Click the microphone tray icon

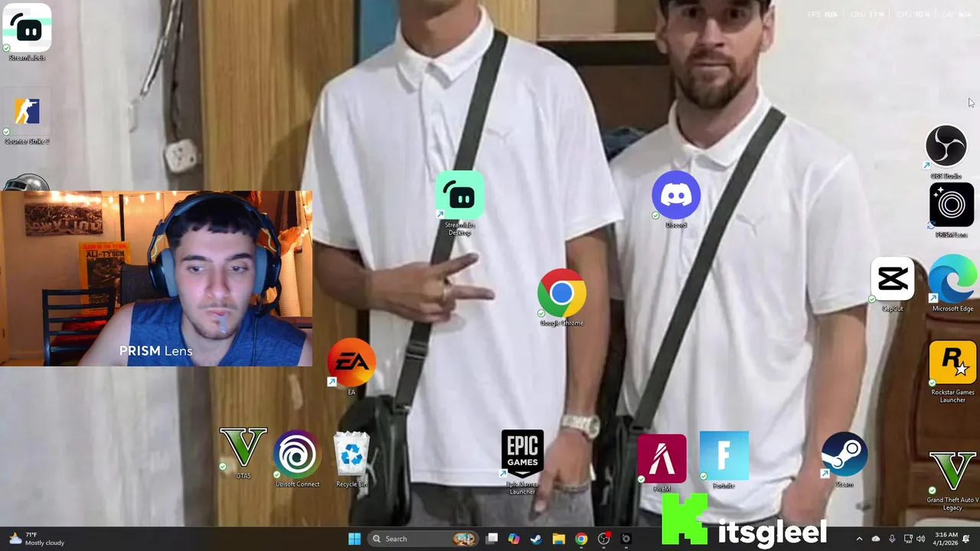point(893,539)
